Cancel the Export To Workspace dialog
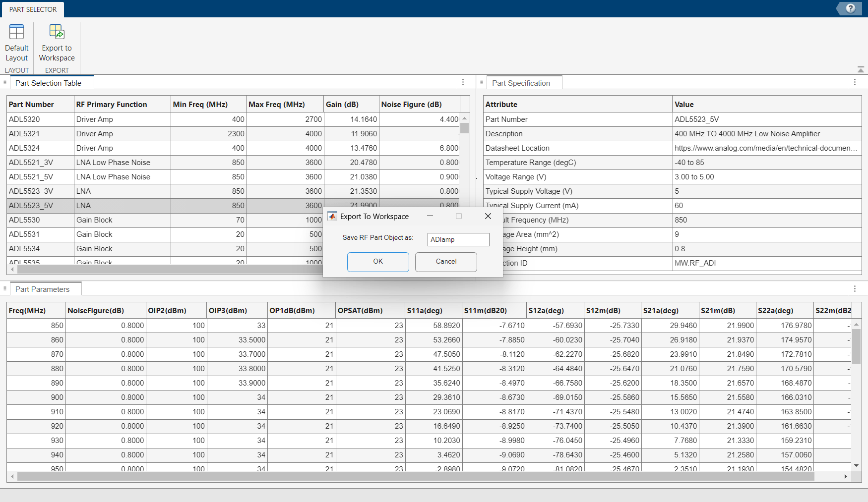 pyautogui.click(x=446, y=262)
